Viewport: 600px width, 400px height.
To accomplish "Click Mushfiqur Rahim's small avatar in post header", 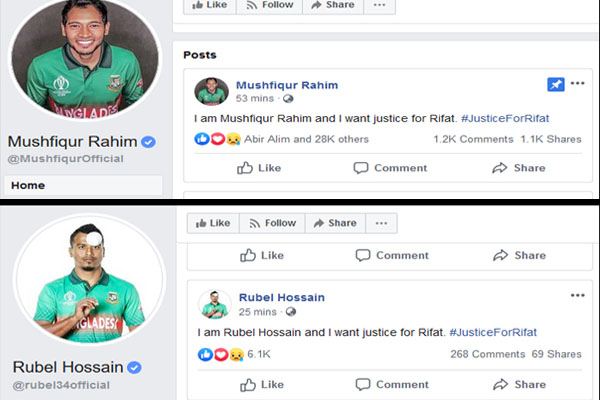I will point(210,90).
